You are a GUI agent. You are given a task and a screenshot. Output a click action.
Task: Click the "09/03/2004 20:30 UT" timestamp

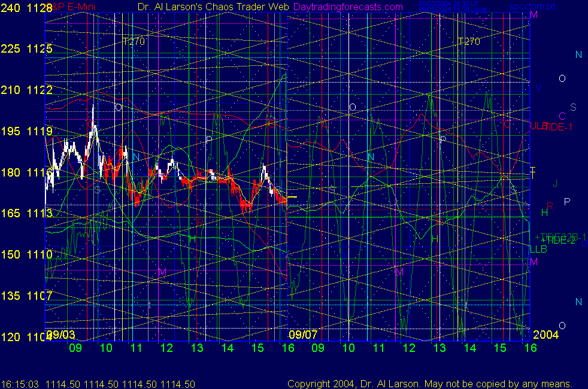(448, 4)
